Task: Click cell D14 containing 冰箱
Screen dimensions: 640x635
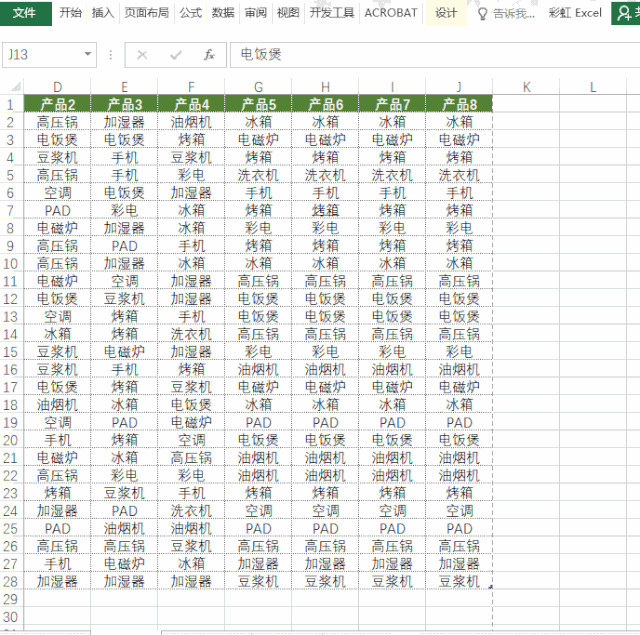Action: click(57, 334)
